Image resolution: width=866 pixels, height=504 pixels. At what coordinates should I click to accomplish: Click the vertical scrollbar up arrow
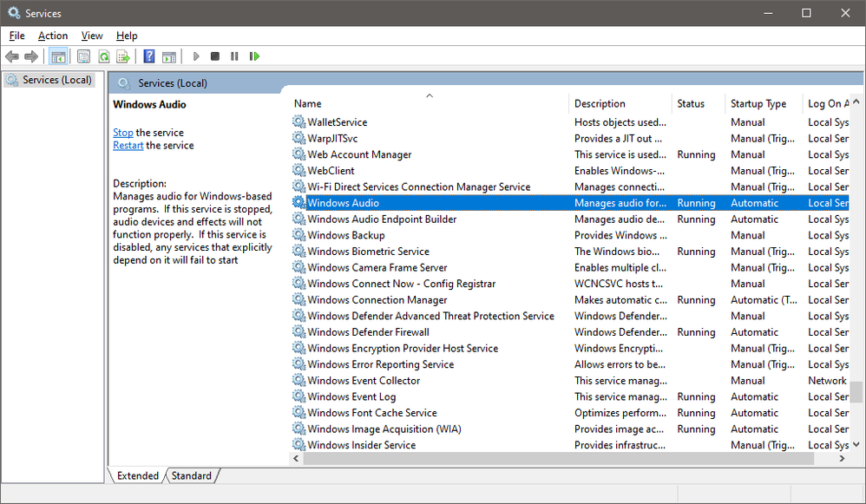click(856, 101)
